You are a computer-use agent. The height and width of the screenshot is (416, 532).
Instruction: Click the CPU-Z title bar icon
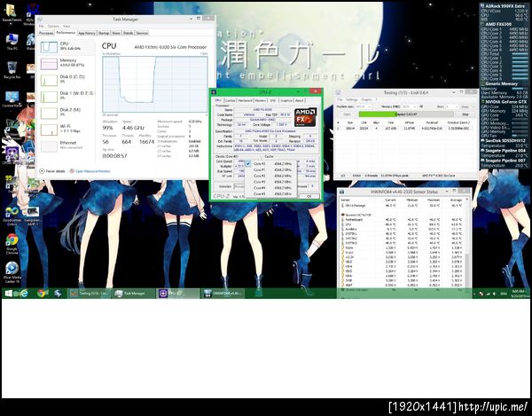pyautogui.click(x=214, y=92)
